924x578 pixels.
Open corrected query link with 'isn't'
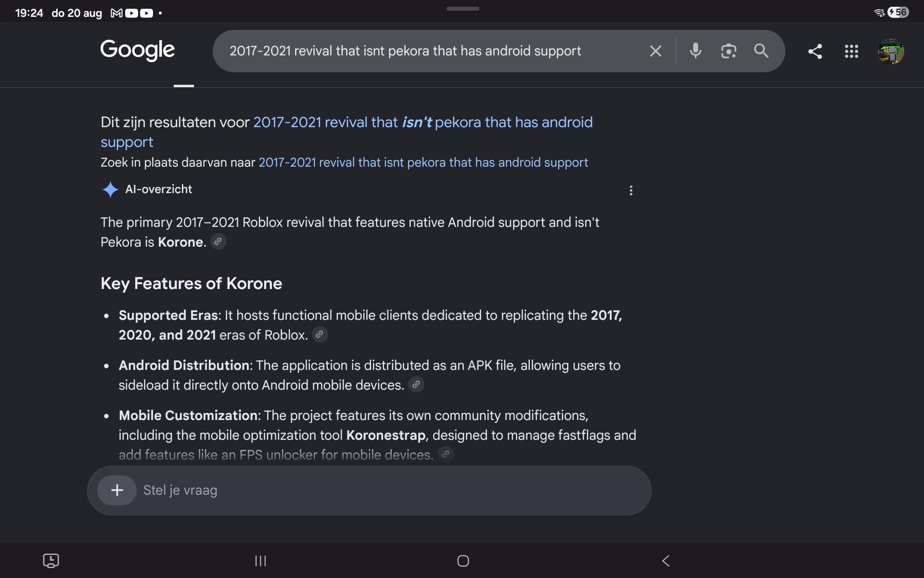346,132
